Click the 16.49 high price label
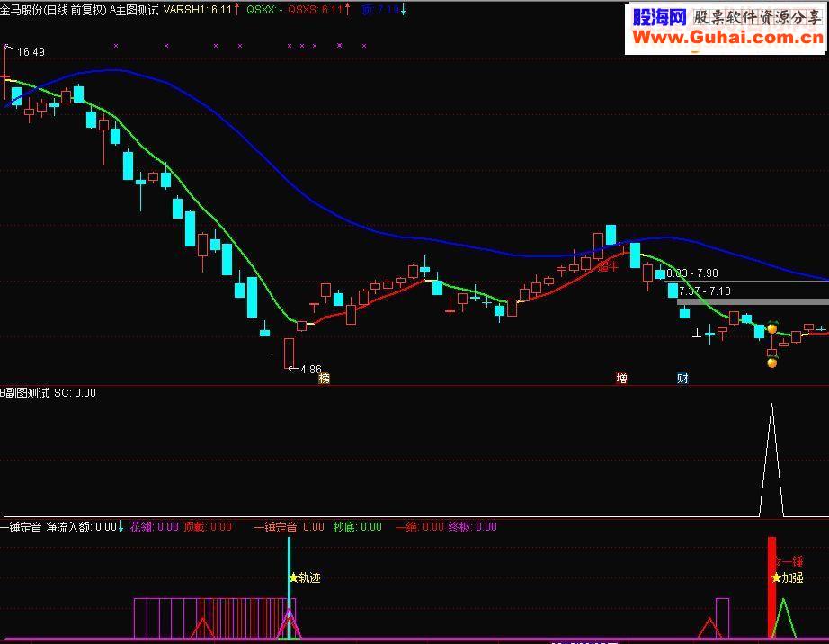The width and height of the screenshot is (829, 644). click(31, 52)
